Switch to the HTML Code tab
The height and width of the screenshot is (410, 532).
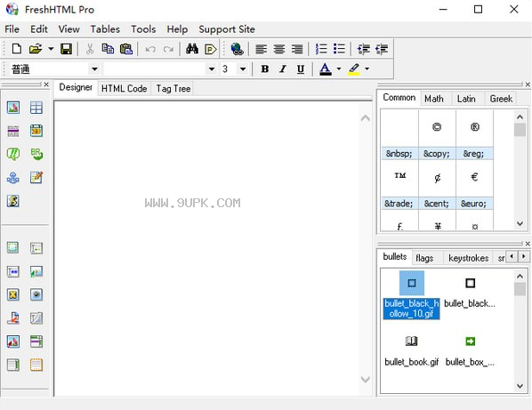(x=125, y=89)
